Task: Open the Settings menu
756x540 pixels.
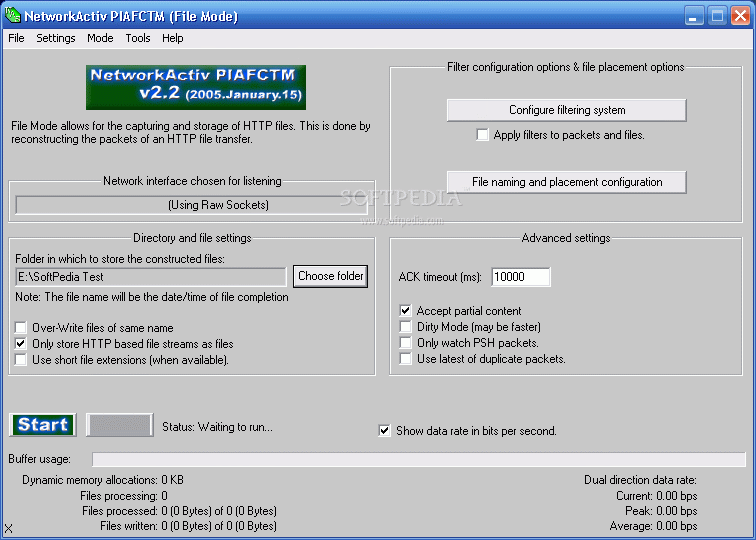Action: (x=56, y=38)
